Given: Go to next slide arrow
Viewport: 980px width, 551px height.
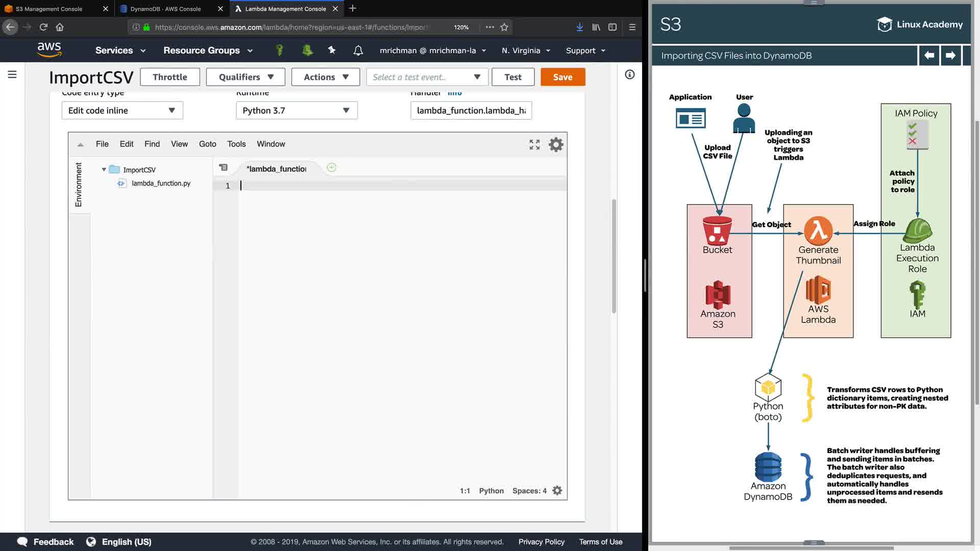Looking at the screenshot, I should 950,55.
